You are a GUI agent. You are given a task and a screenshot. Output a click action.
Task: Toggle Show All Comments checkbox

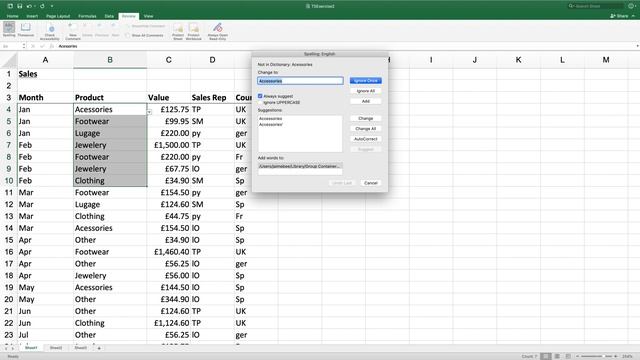pyautogui.click(x=127, y=36)
